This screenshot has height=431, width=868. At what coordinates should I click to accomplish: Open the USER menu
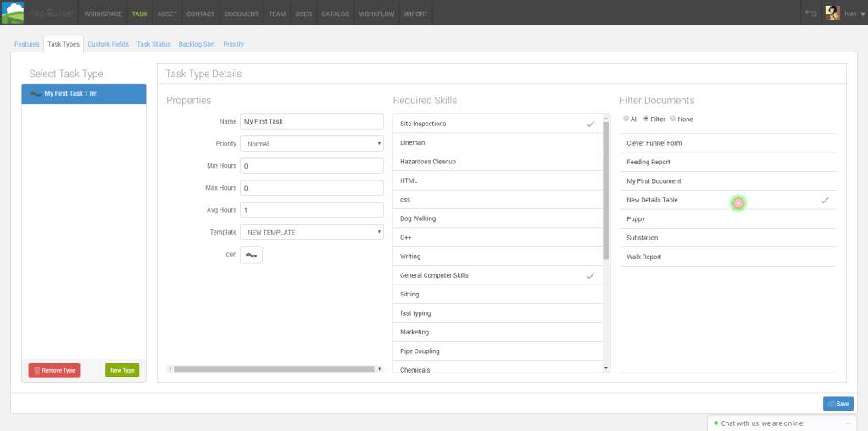coord(303,14)
